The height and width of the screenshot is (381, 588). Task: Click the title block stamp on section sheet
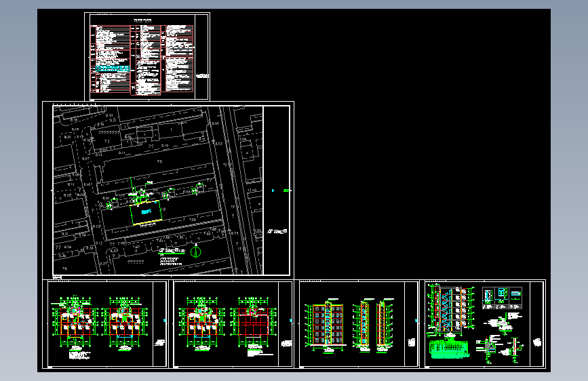click(x=537, y=342)
